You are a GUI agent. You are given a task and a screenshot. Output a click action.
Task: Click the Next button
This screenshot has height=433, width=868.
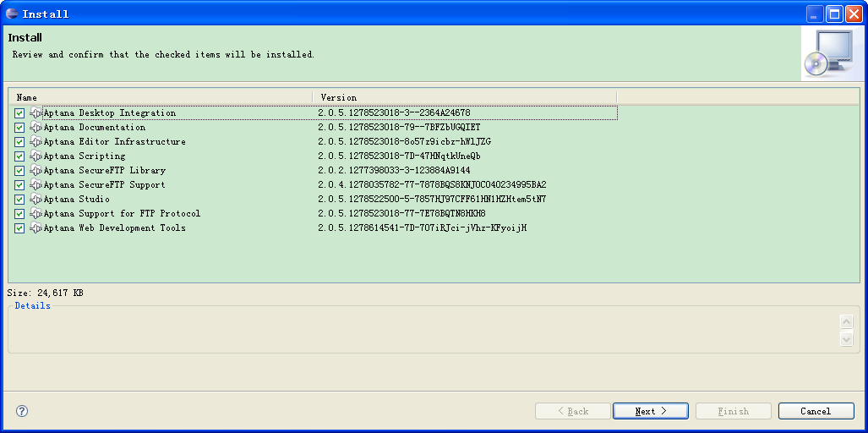[651, 411]
